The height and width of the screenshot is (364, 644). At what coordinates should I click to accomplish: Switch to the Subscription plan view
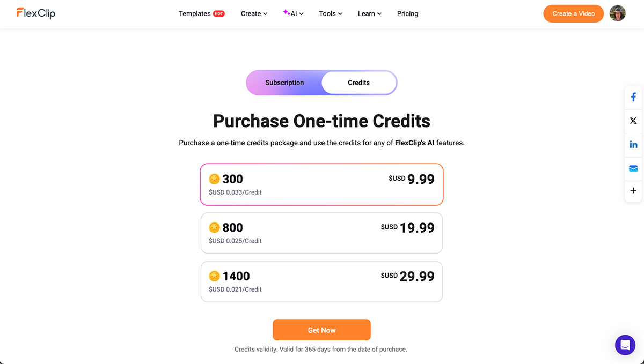coord(284,83)
